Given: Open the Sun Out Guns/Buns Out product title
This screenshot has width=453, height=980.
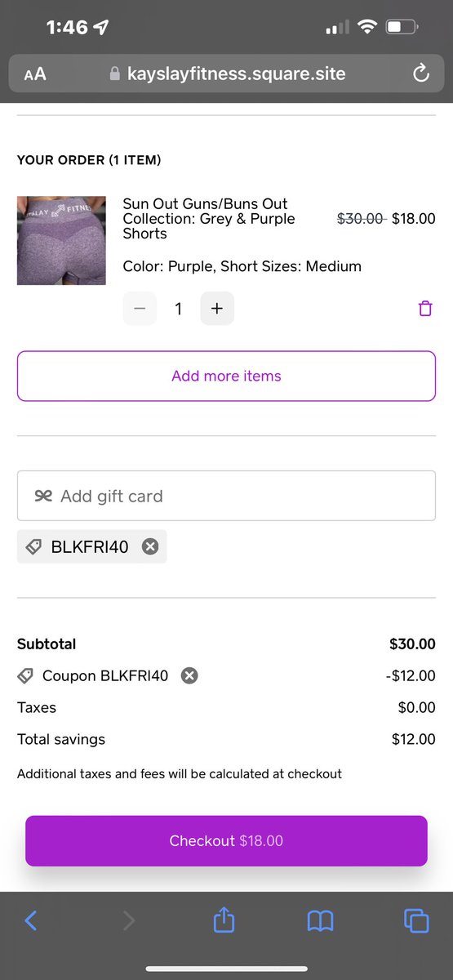Looking at the screenshot, I should [x=209, y=218].
